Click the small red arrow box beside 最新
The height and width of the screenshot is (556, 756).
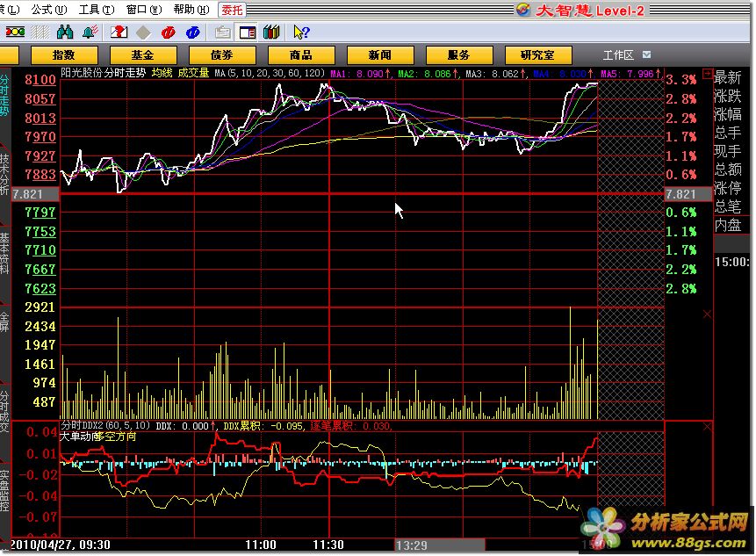[x=709, y=77]
